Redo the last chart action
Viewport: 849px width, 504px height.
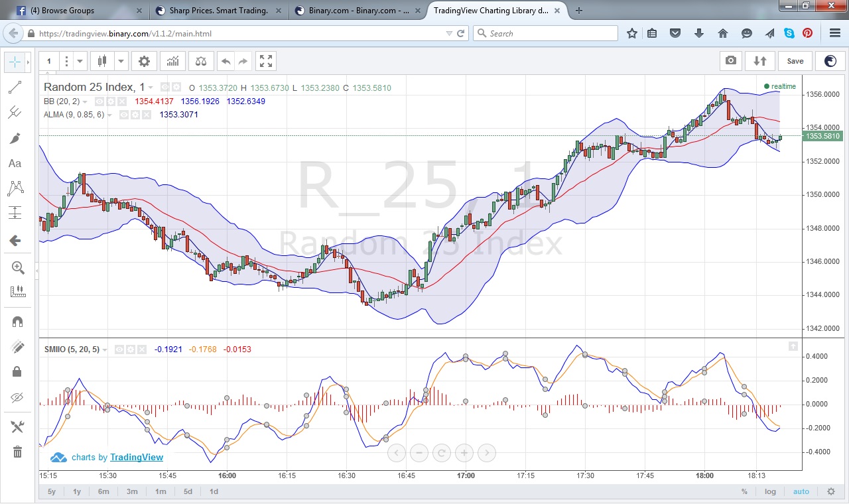(243, 61)
